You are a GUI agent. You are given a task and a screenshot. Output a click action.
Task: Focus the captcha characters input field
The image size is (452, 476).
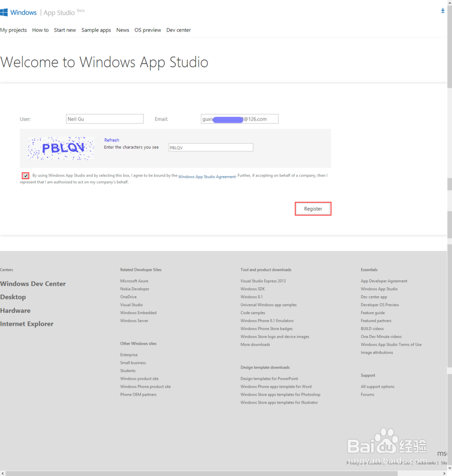click(211, 148)
